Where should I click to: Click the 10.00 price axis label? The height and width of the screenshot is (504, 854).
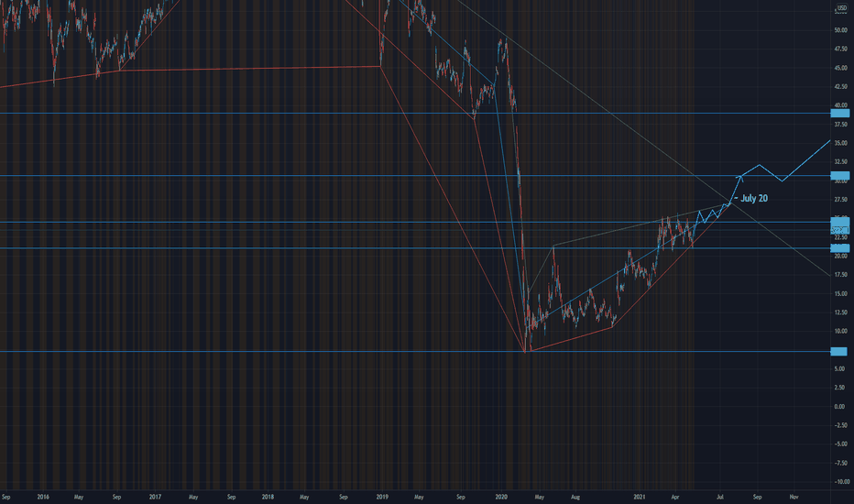pos(840,332)
